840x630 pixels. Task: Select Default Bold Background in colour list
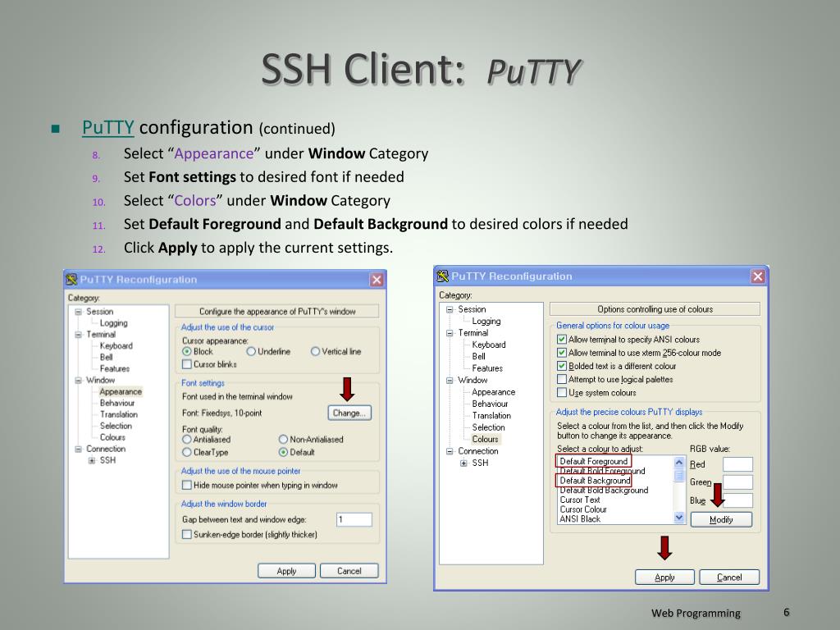pos(604,491)
